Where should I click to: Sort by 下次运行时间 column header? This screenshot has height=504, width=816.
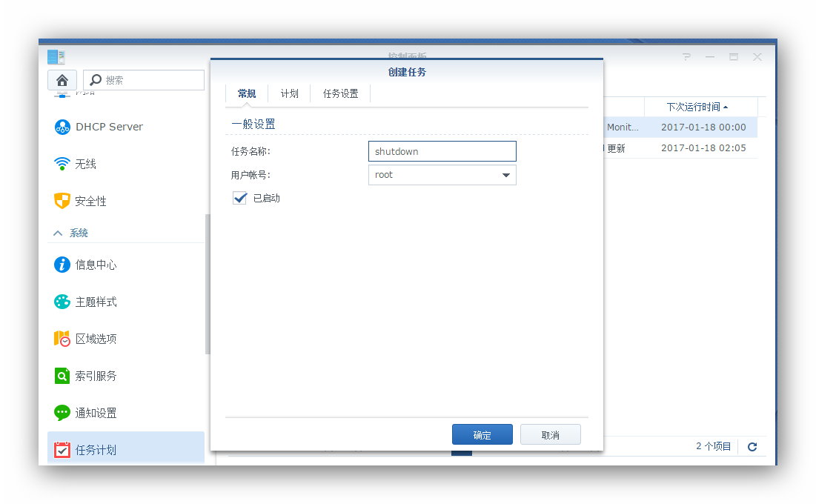[x=697, y=107]
